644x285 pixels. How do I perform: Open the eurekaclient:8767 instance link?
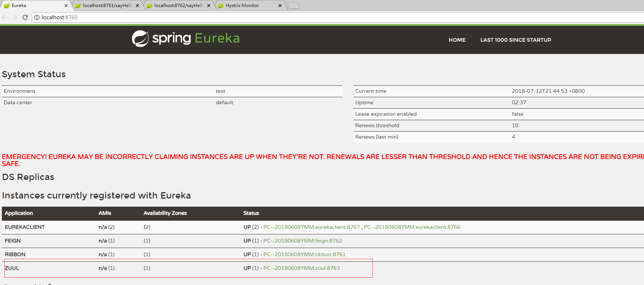point(311,227)
